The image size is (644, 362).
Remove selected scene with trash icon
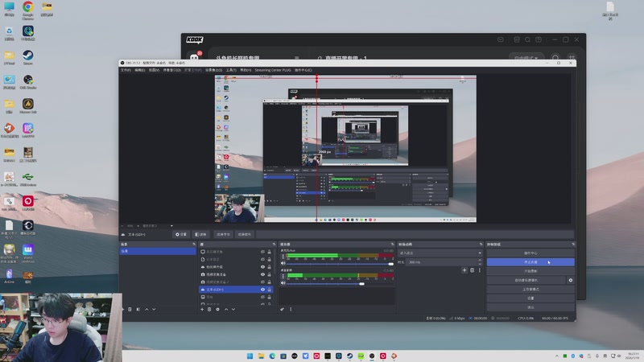pyautogui.click(x=130, y=310)
